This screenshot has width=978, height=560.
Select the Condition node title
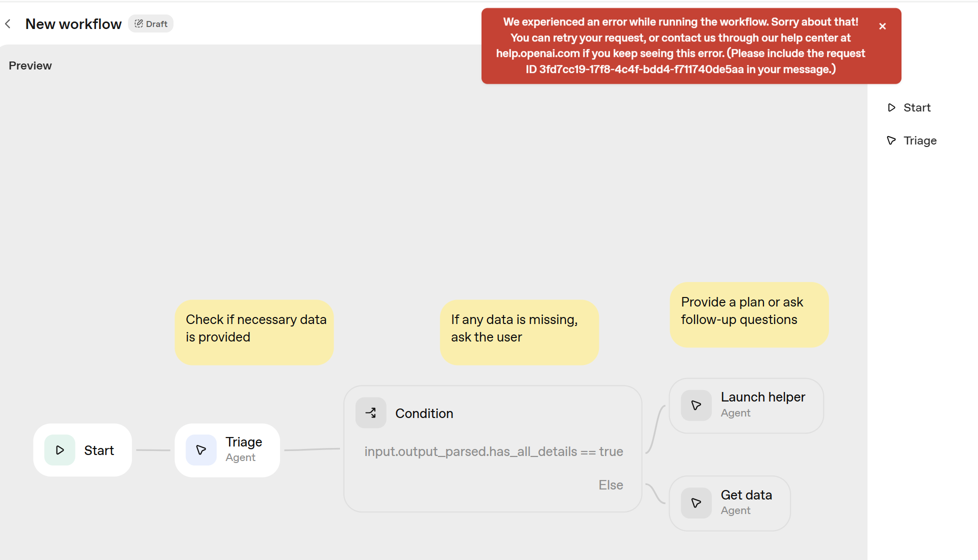424,413
